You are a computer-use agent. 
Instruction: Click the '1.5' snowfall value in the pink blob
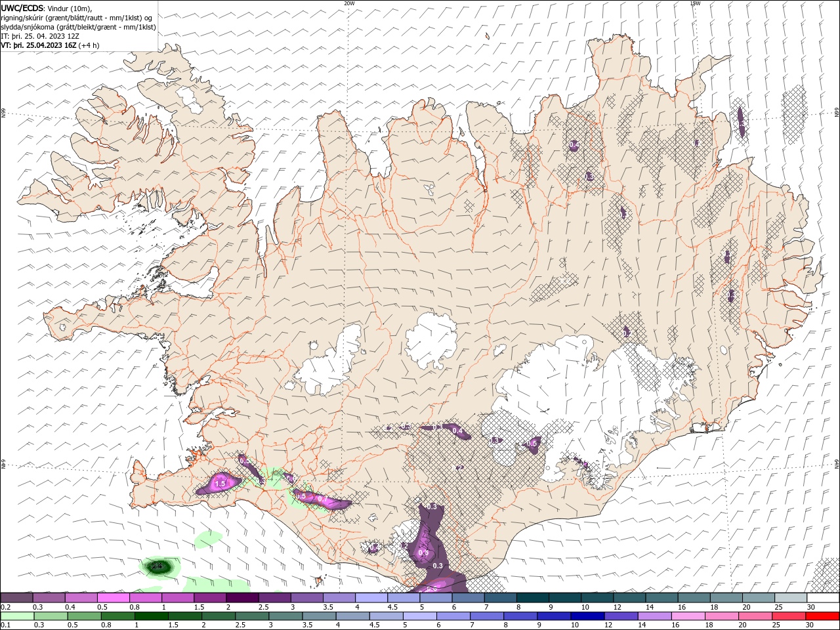220,484
